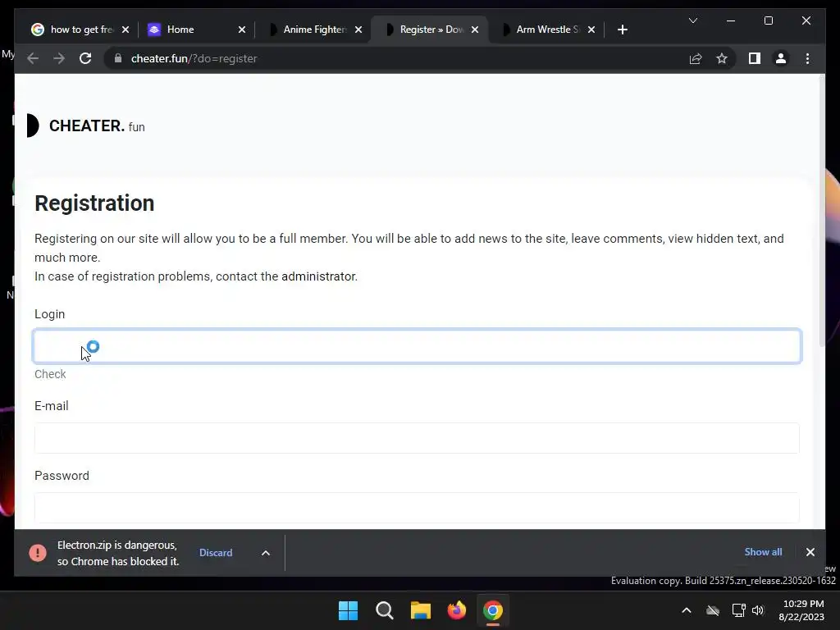Close the 'how to get fre' tab
Screen dimensions: 840x630
(126, 30)
